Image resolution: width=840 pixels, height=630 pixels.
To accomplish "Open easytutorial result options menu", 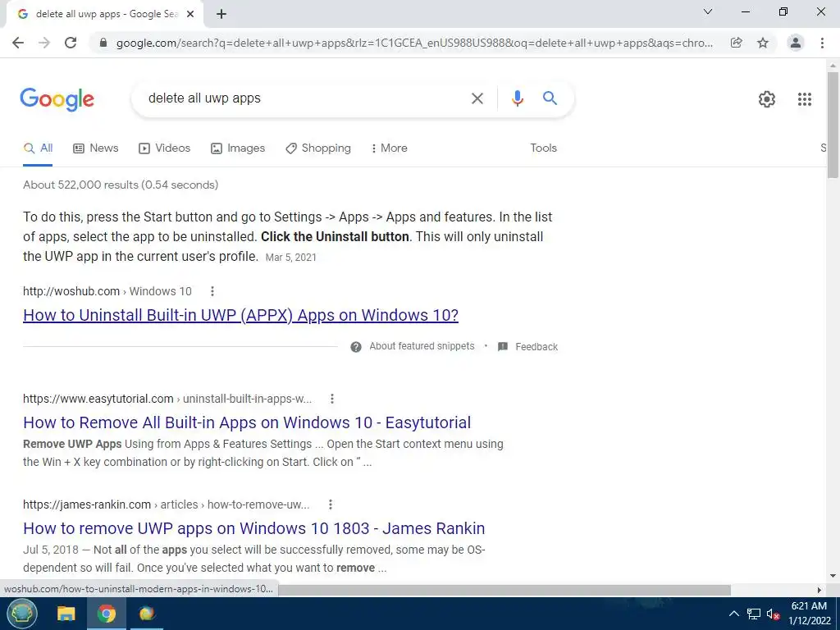I will pyautogui.click(x=332, y=399).
